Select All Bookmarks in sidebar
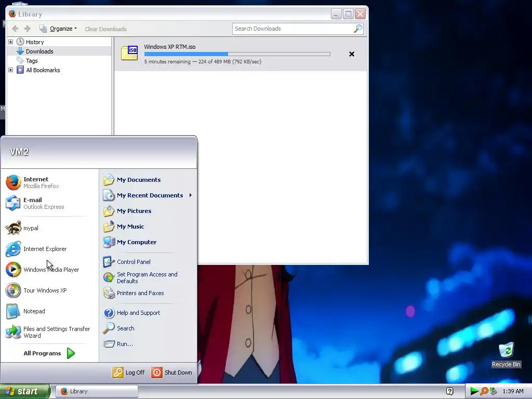Image resolution: width=532 pixels, height=399 pixels. 38,70
